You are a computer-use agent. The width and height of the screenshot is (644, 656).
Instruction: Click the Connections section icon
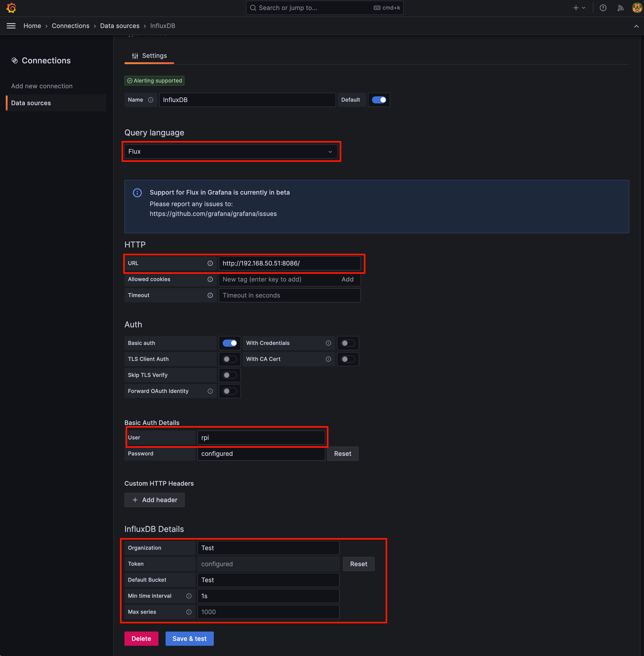point(14,60)
